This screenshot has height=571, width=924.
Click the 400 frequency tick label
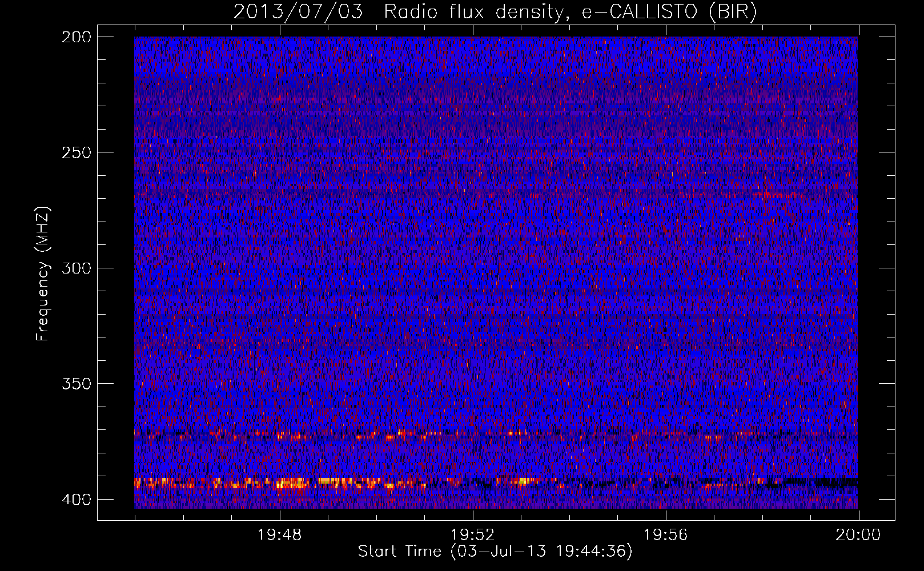[x=77, y=499]
